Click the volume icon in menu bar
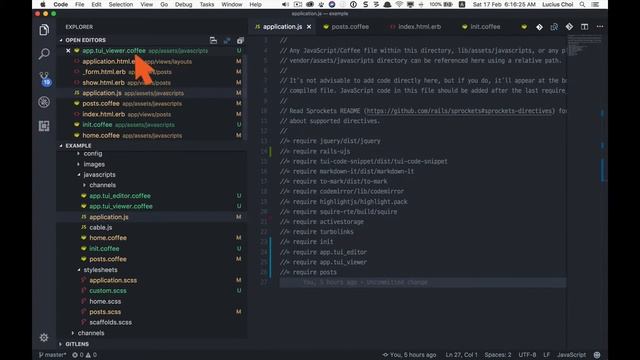Screen dimensions: 640x360 click(285, 4)
